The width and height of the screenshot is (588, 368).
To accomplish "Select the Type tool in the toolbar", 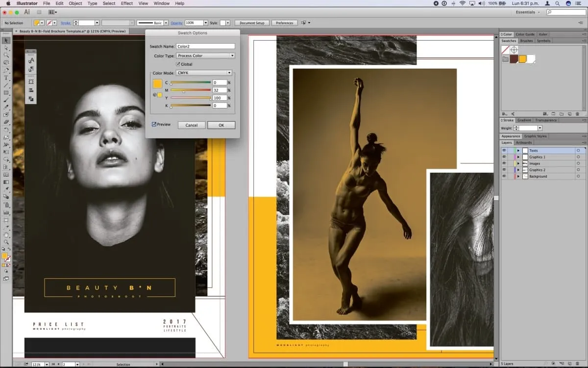I will (x=6, y=78).
